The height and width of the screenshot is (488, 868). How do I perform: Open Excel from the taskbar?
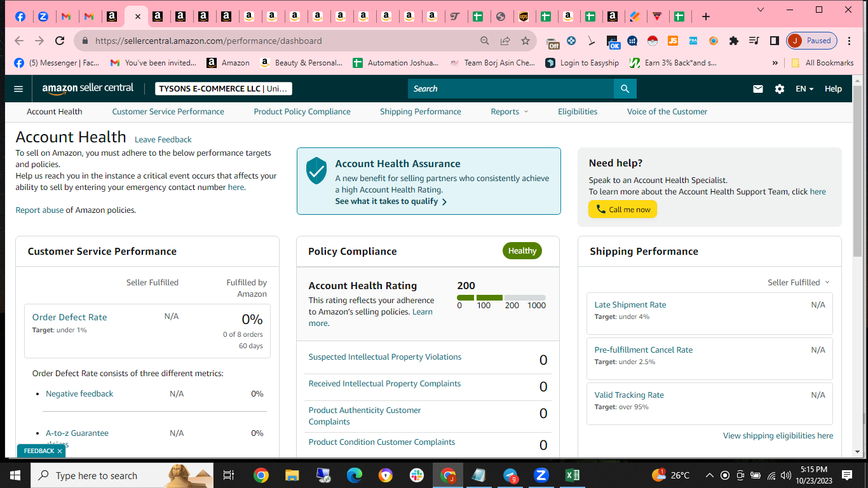572,475
